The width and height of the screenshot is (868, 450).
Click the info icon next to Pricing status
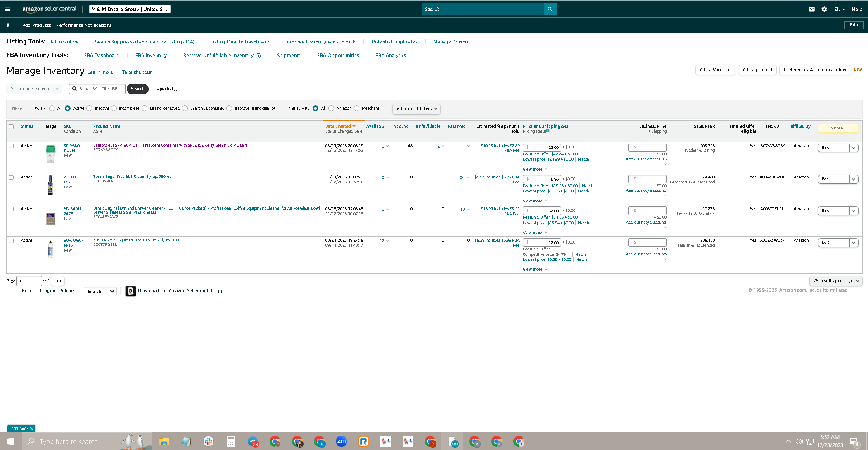pyautogui.click(x=548, y=131)
